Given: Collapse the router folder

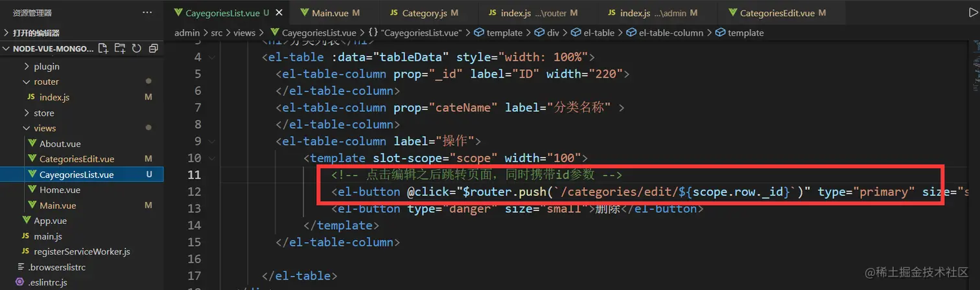Looking at the screenshot, I should (27, 82).
